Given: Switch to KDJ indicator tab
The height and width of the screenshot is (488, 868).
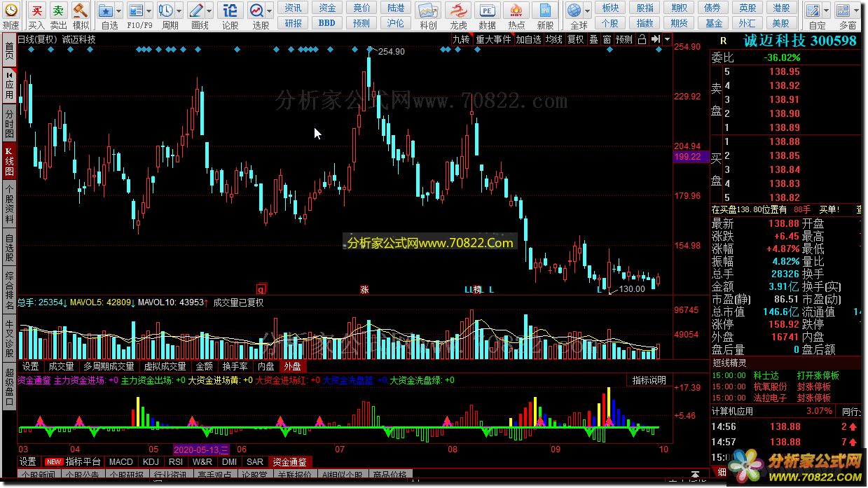Looking at the screenshot, I should [151, 462].
